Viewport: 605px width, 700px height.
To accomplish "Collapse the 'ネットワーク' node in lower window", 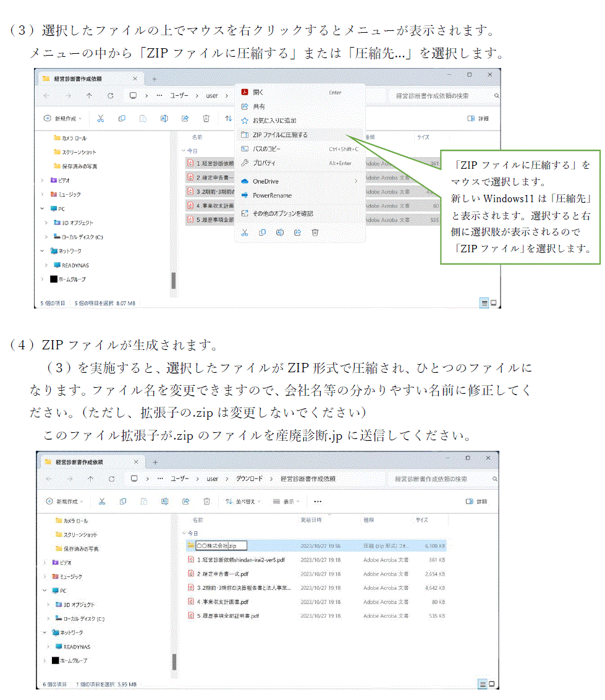I will click(x=43, y=633).
